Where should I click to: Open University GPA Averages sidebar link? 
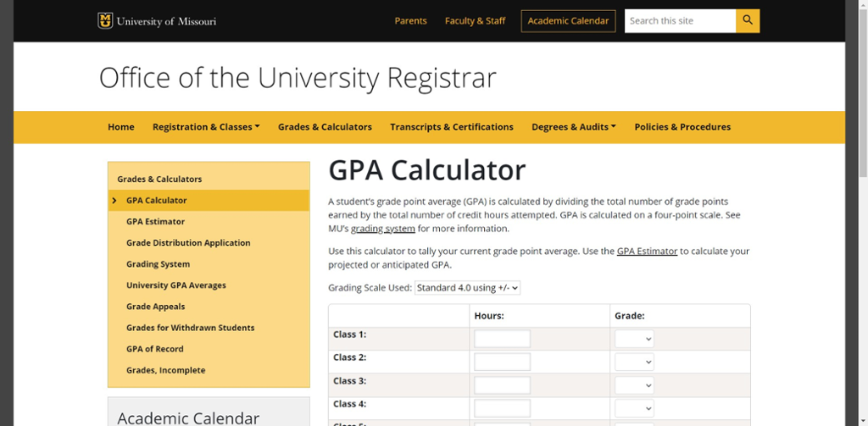tap(176, 285)
